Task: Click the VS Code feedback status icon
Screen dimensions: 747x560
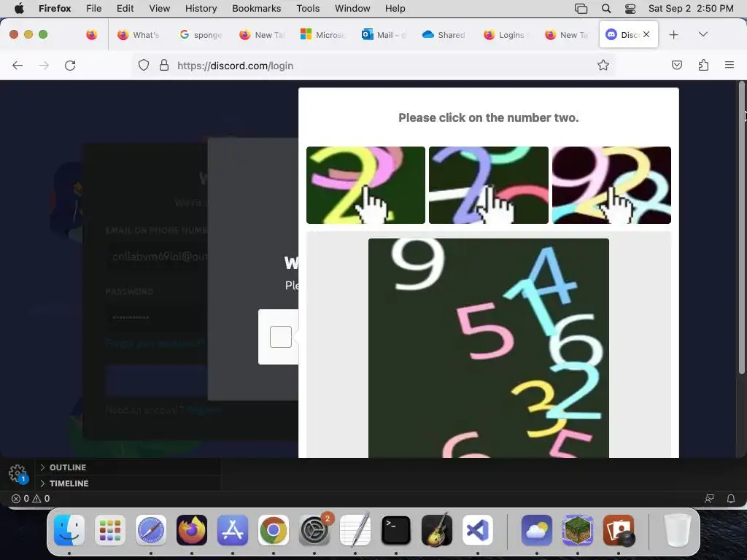Action: point(709,499)
